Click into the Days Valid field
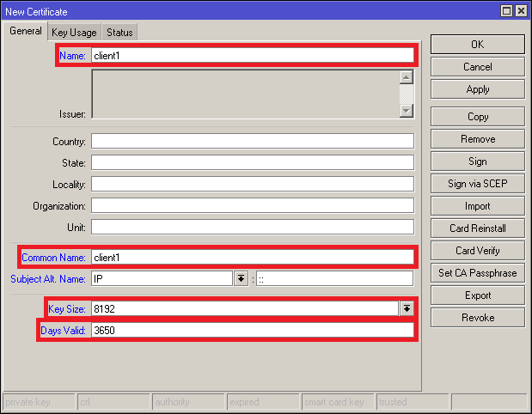532x414 pixels. pos(251,331)
